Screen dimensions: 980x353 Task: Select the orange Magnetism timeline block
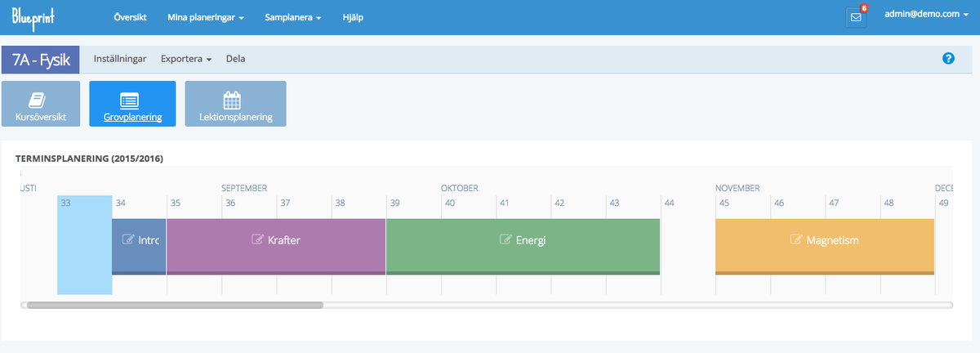(x=825, y=247)
